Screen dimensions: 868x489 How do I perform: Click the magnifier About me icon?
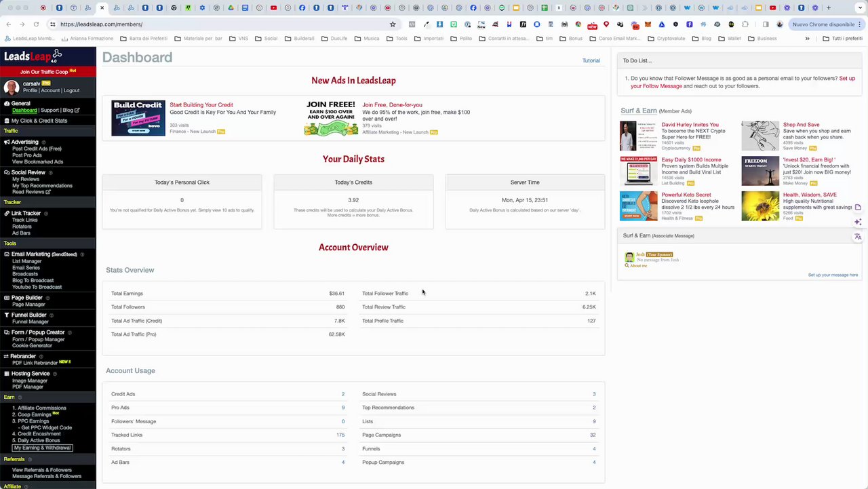627,266
